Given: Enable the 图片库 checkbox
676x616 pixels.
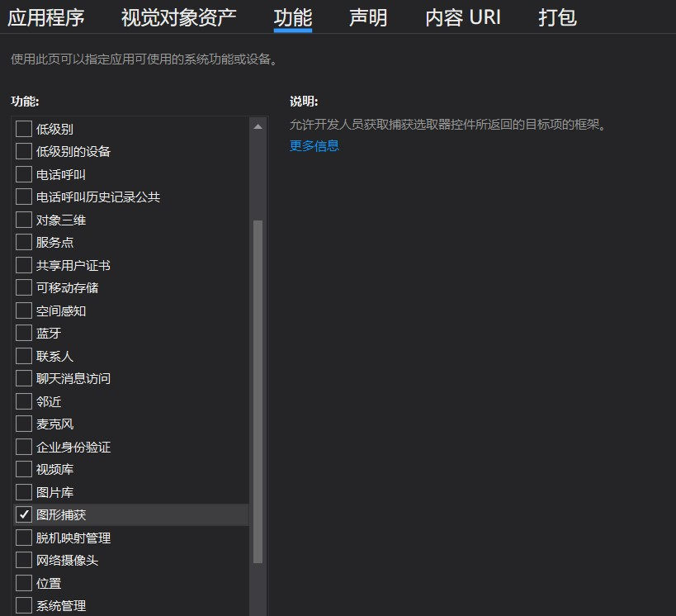Looking at the screenshot, I should pyautogui.click(x=24, y=492).
